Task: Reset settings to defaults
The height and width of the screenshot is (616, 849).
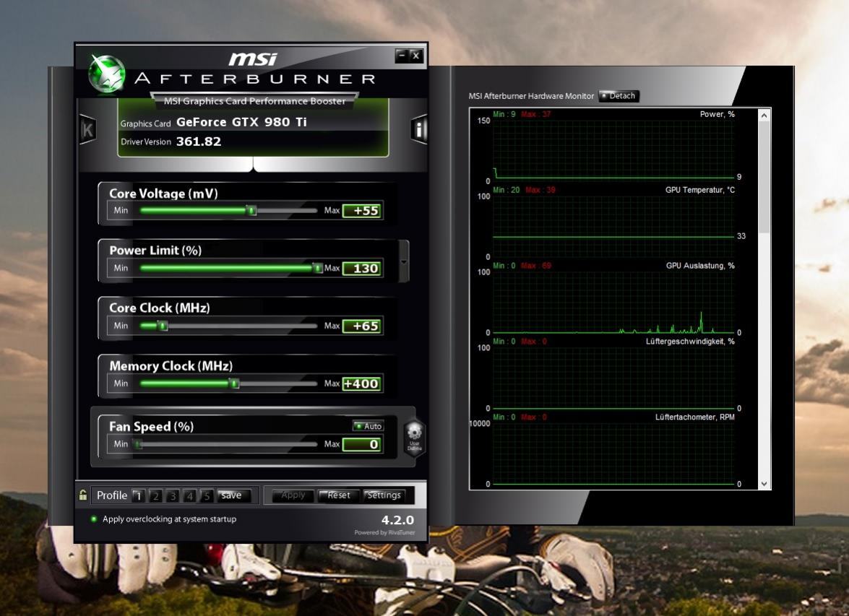Action: click(338, 495)
